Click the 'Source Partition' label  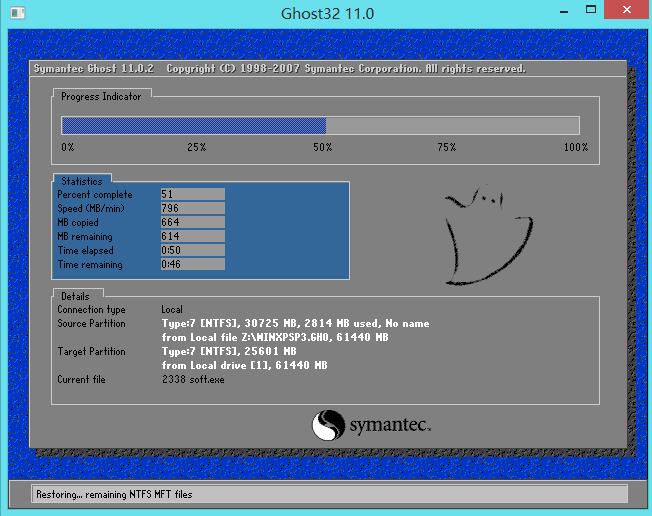(91, 323)
